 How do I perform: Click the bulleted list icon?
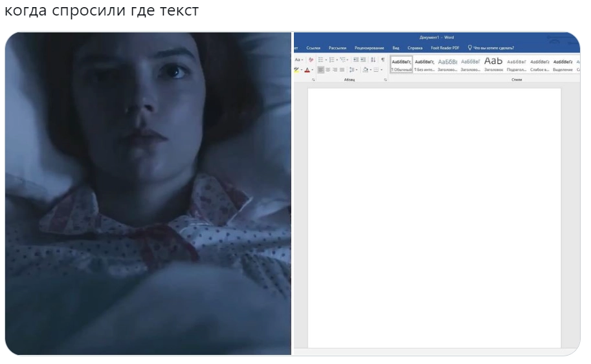[321, 59]
